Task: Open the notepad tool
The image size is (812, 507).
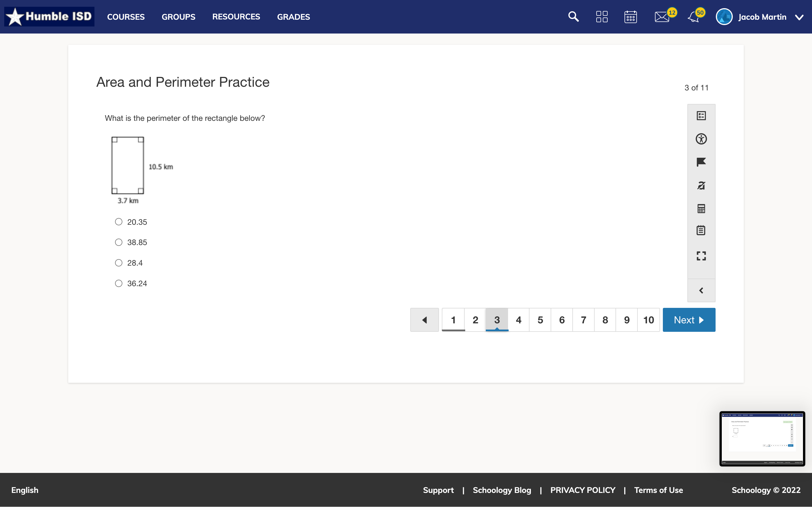Action: tap(701, 230)
